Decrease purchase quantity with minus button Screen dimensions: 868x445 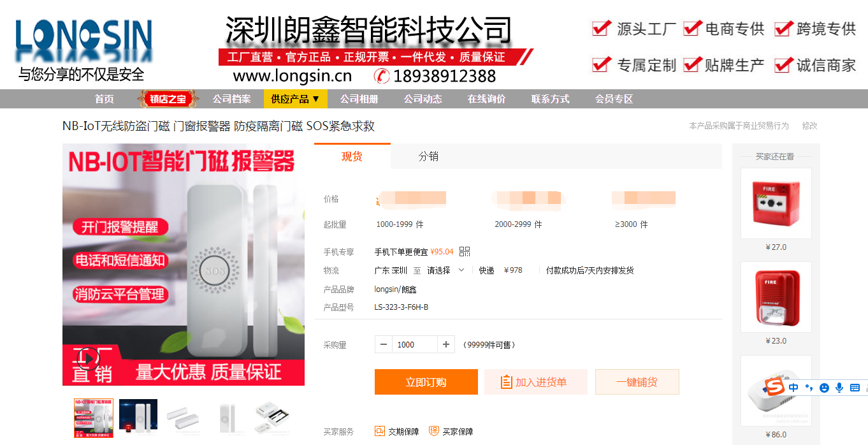[x=384, y=344]
